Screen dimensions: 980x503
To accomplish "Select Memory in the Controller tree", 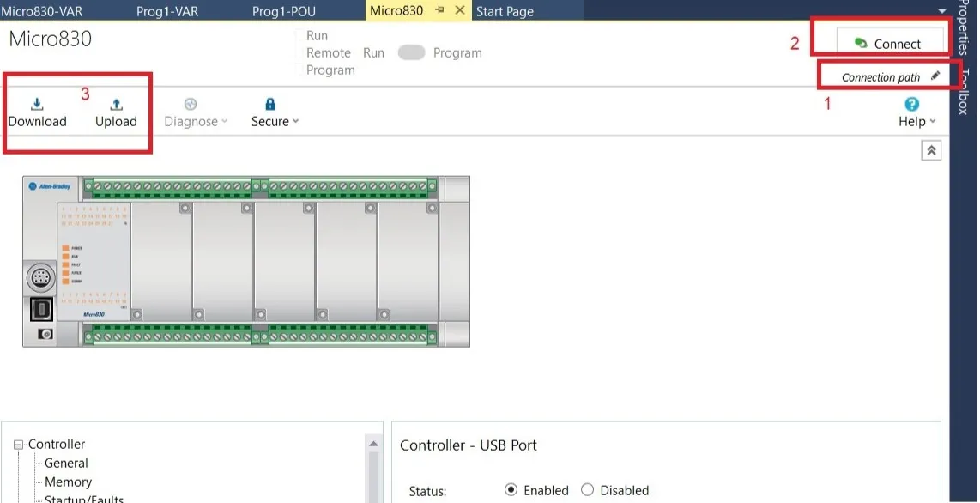I will pos(67,482).
